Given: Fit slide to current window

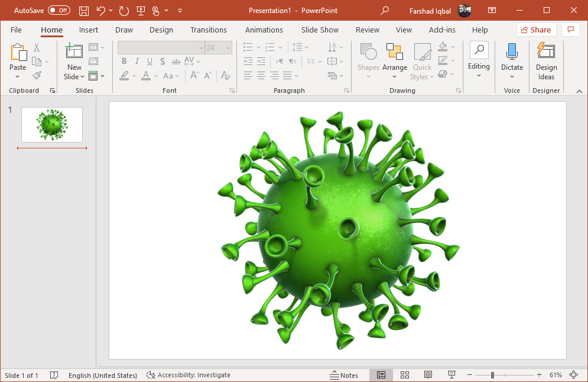Looking at the screenshot, I should [573, 375].
